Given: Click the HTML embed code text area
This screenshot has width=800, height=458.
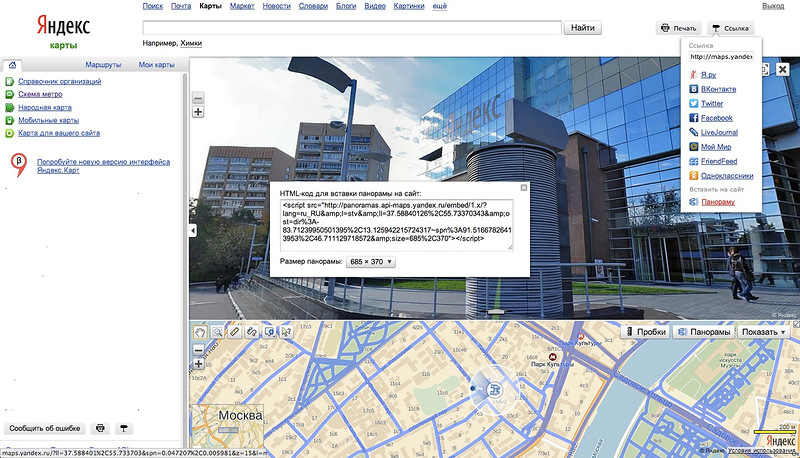Looking at the screenshot, I should tap(396, 225).
